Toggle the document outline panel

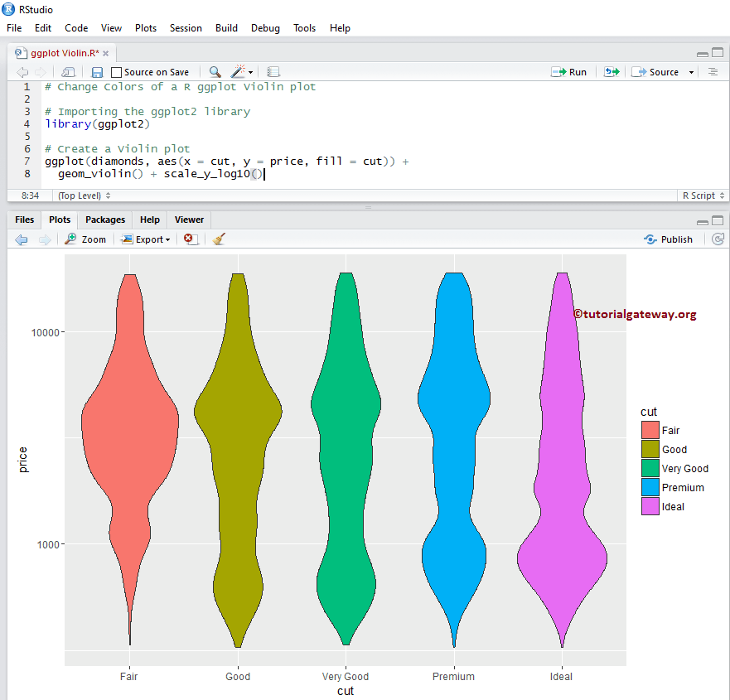click(x=714, y=72)
